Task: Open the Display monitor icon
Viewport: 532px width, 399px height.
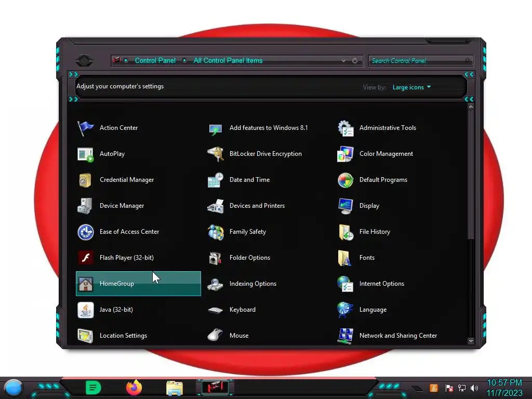Action: pyautogui.click(x=345, y=206)
